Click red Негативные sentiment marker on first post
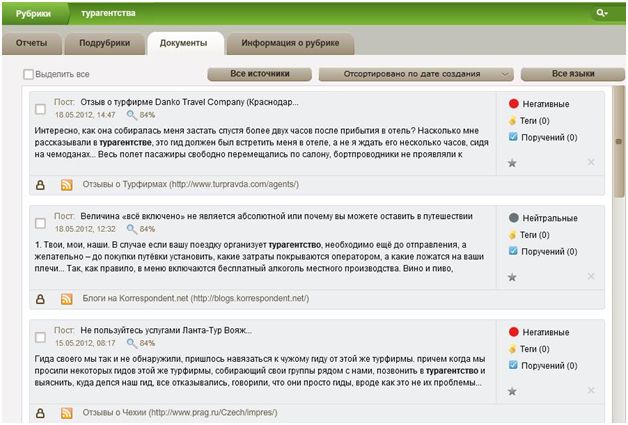The width and height of the screenshot is (628, 425). click(x=514, y=103)
